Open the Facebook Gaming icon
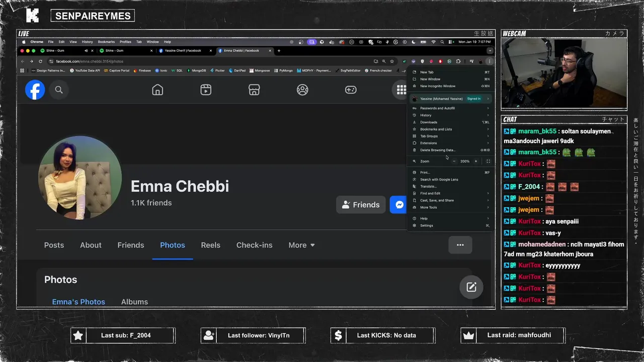644x362 pixels. [351, 90]
